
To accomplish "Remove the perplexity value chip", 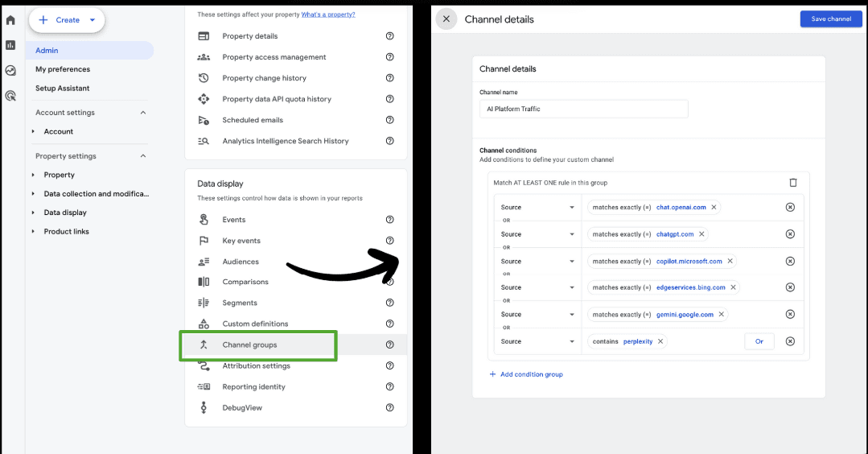I will [660, 341].
